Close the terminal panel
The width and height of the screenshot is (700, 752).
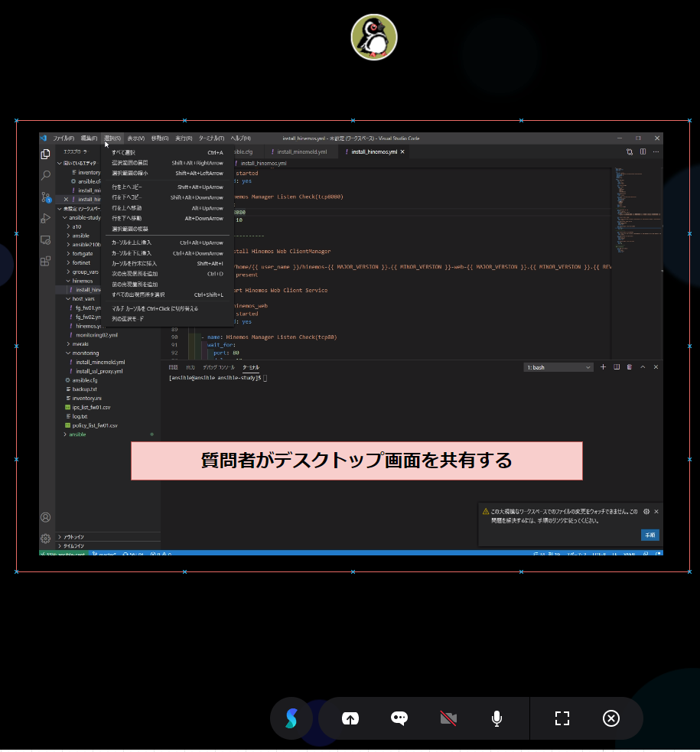(x=656, y=367)
